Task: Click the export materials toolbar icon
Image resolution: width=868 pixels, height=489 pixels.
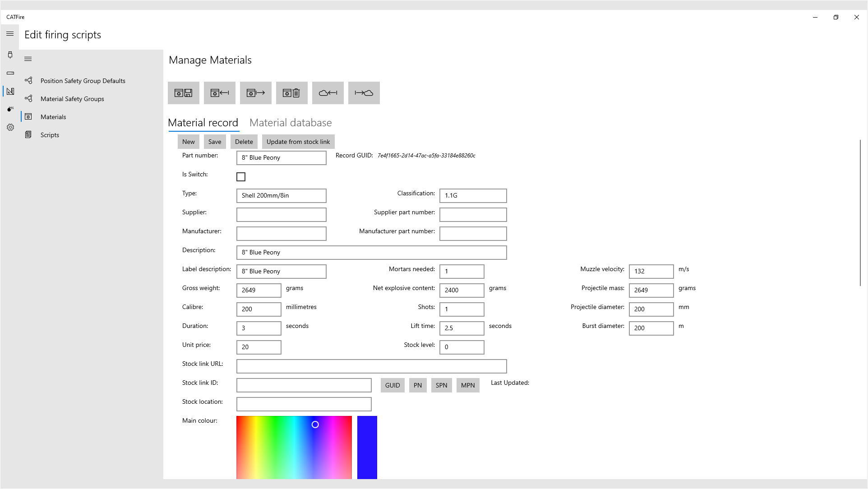Action: point(256,93)
